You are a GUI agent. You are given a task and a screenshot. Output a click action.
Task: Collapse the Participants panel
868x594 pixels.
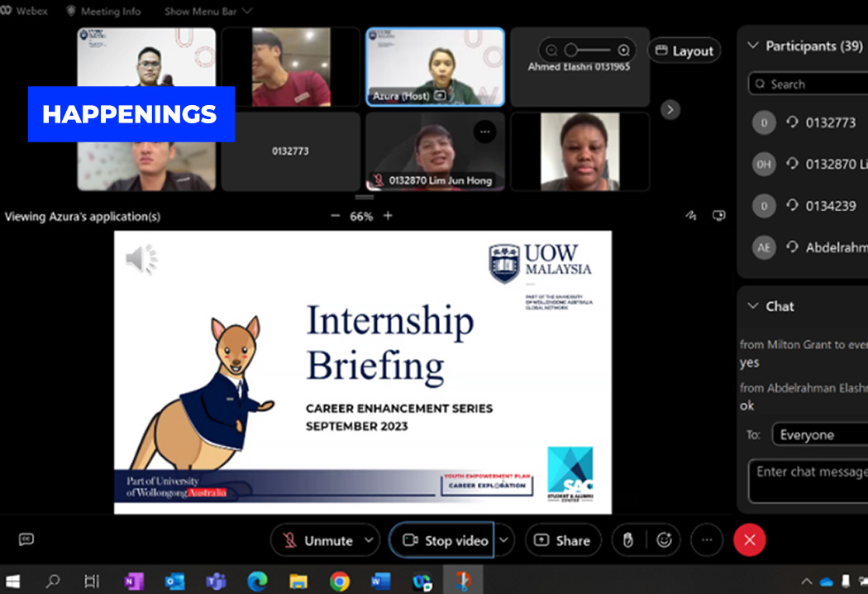point(752,46)
